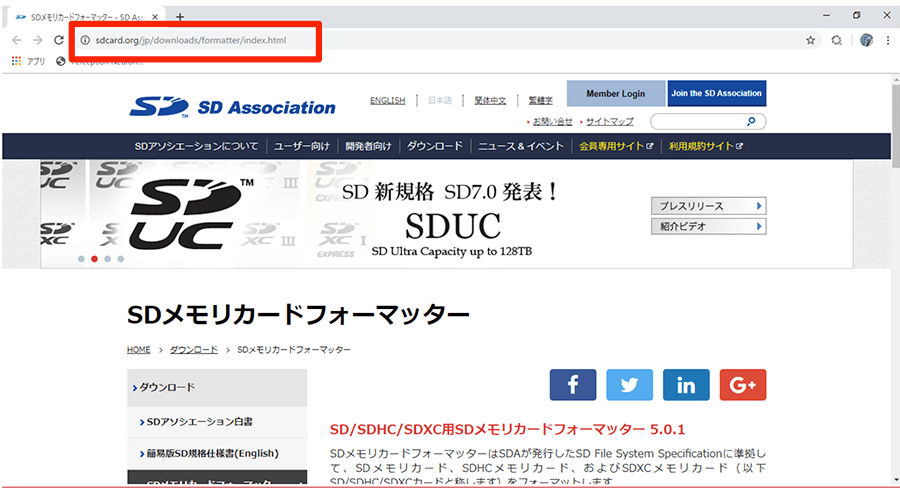The height and width of the screenshot is (489, 900).
Task: Open the Chrome three-dot menu
Action: 888,40
